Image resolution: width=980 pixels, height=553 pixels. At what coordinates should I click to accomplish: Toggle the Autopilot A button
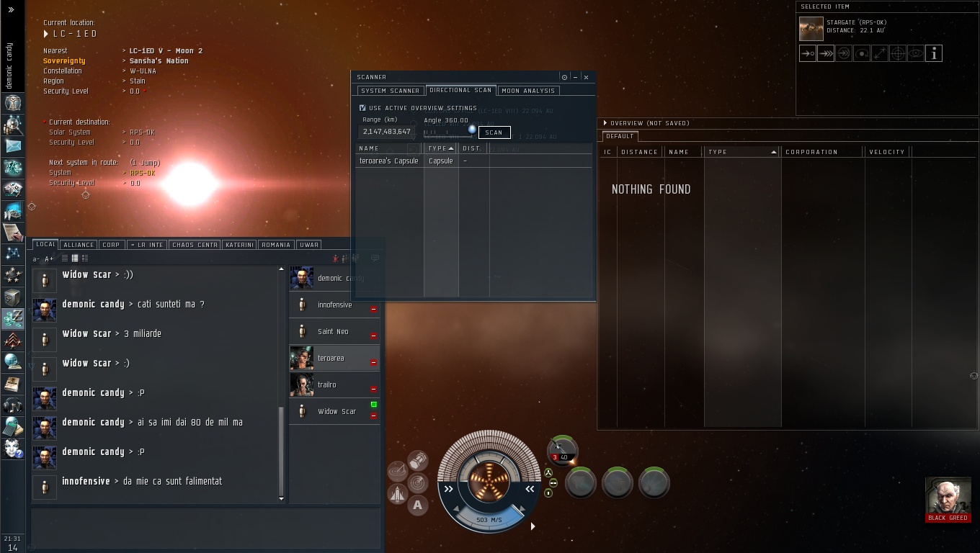point(417,505)
